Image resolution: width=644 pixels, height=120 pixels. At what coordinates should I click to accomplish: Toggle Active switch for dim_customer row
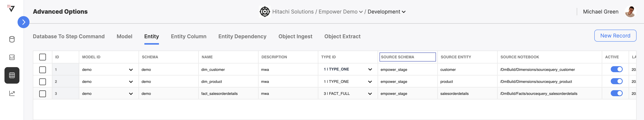point(617,69)
